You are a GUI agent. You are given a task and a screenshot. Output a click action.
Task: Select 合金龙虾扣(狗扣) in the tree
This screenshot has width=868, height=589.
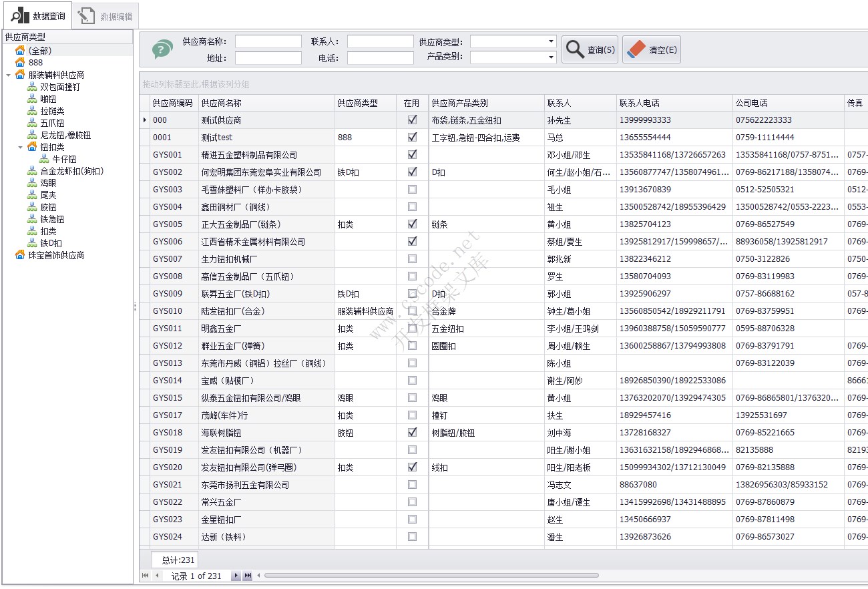pos(72,171)
